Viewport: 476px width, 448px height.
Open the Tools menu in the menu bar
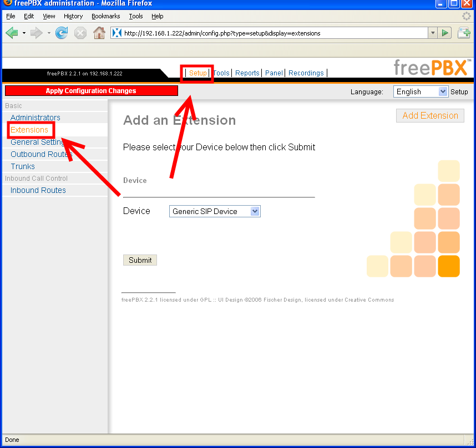(x=136, y=16)
